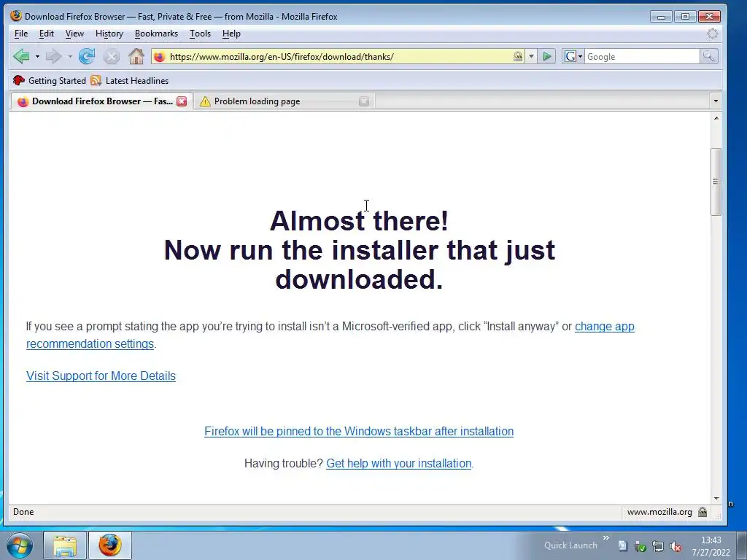The image size is (747, 560).
Task: Expand the address bar history dropdown
Action: pyautogui.click(x=531, y=57)
